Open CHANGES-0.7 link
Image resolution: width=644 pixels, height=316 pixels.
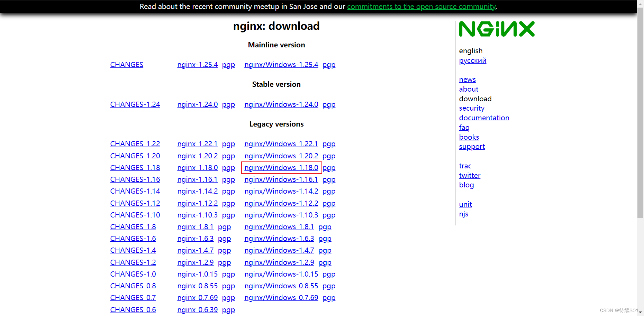click(x=133, y=298)
